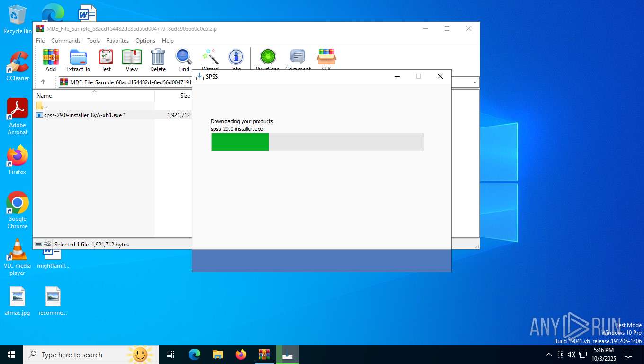Click Task View taskbar button
The image size is (644, 364).
tap(170, 355)
